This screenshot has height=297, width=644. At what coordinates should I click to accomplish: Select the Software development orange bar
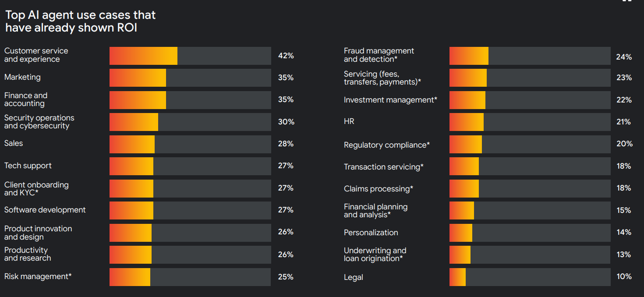[131, 210]
